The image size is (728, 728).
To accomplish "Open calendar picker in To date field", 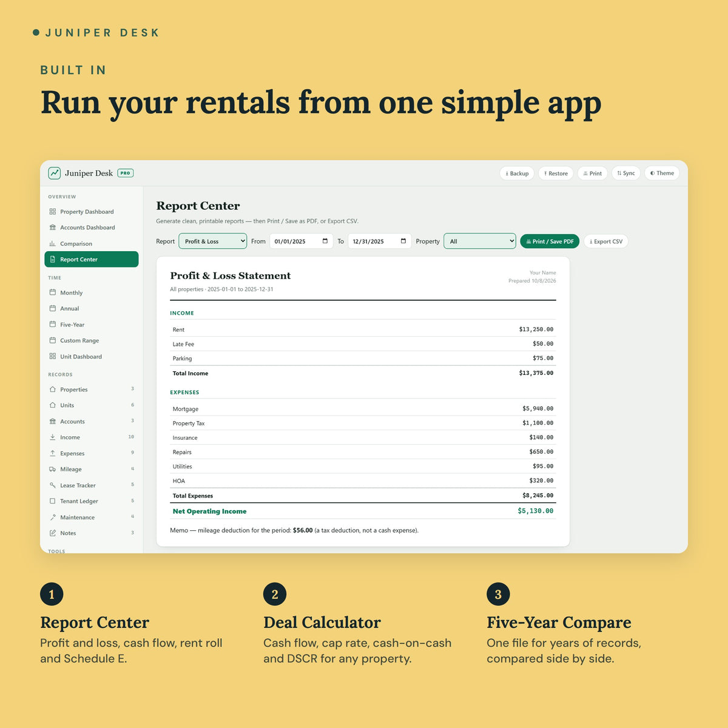I will coord(403,241).
